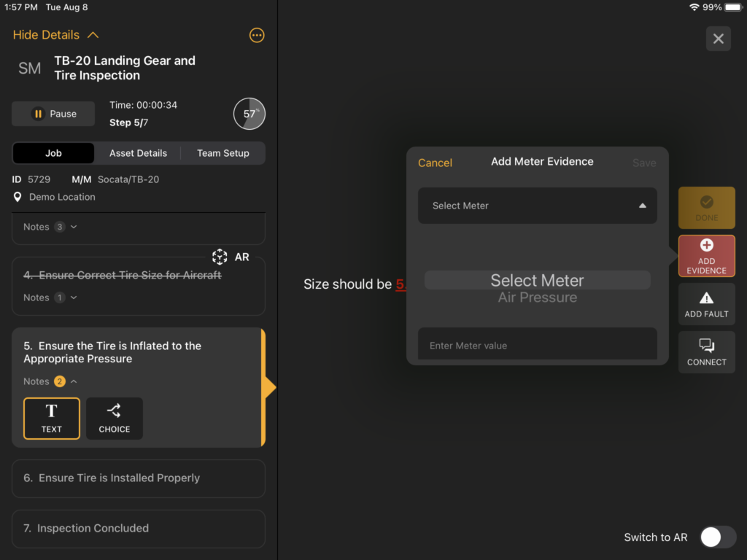747x560 pixels.
Task: Click the Hide Details link
Action: (x=46, y=35)
